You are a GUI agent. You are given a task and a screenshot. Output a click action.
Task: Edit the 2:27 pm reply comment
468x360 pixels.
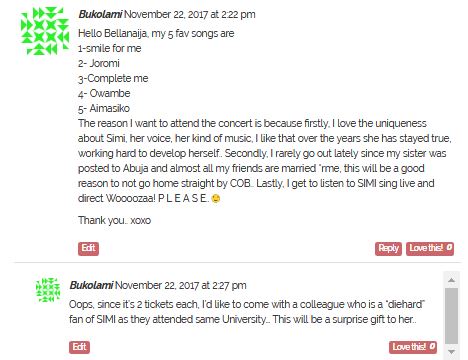click(x=79, y=347)
